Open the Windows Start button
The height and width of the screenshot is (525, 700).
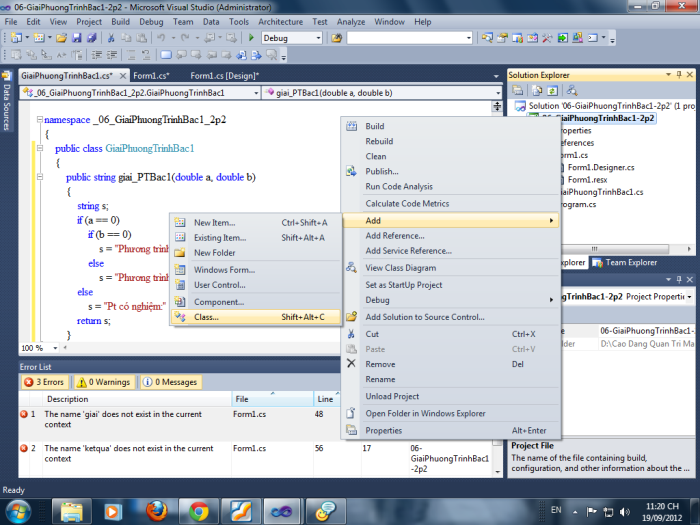18,511
